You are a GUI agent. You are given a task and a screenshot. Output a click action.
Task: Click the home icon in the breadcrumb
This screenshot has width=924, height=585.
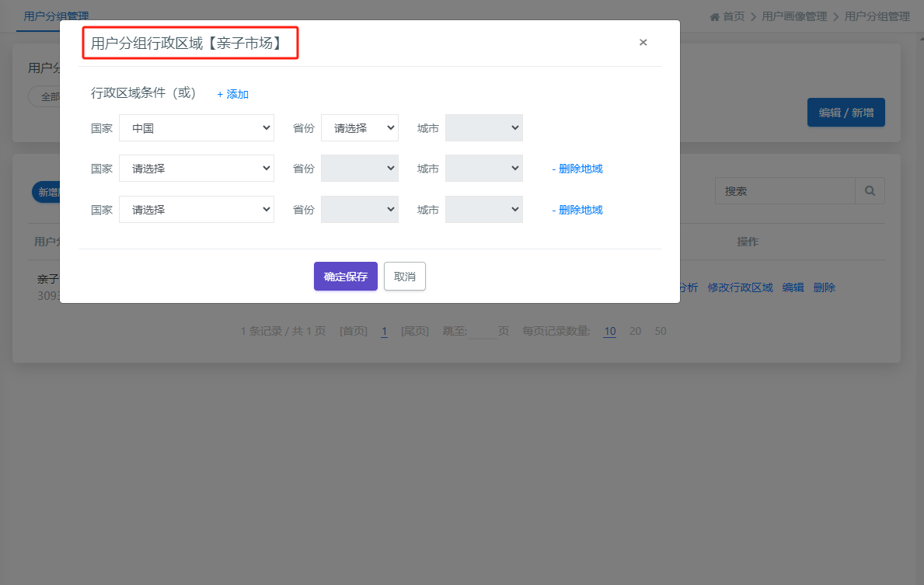click(x=714, y=16)
